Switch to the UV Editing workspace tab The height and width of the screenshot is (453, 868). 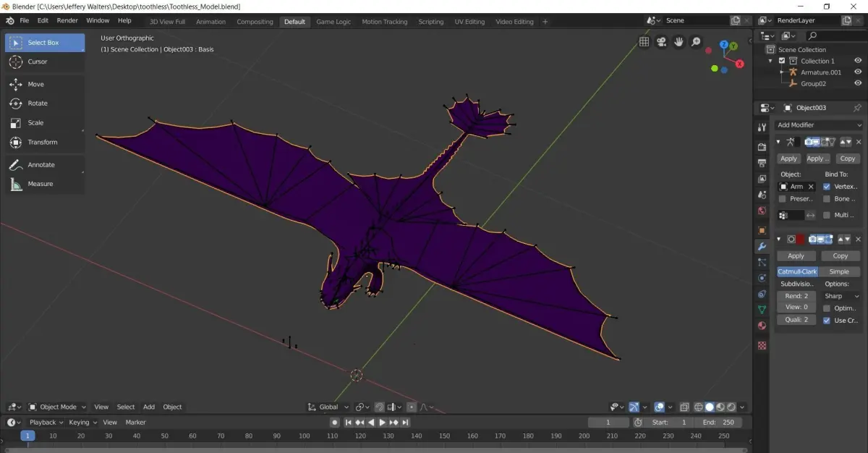(469, 22)
